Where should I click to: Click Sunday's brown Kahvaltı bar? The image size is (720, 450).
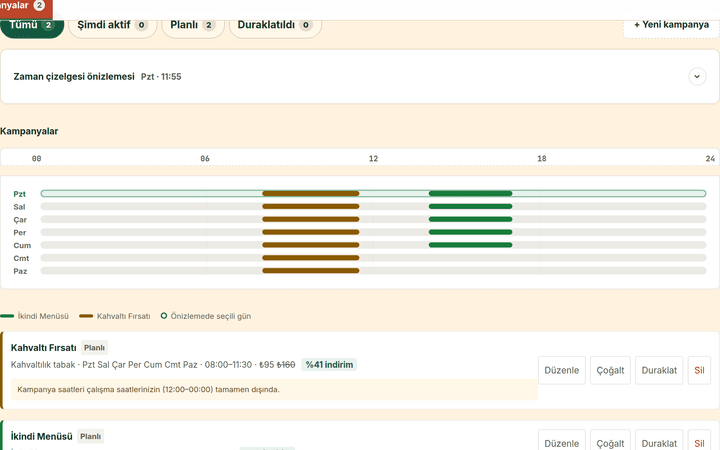(310, 271)
